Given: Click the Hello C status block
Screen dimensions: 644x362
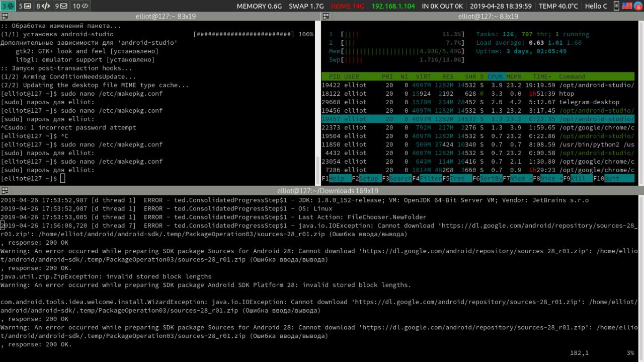Looking at the screenshot, I should [x=596, y=6].
